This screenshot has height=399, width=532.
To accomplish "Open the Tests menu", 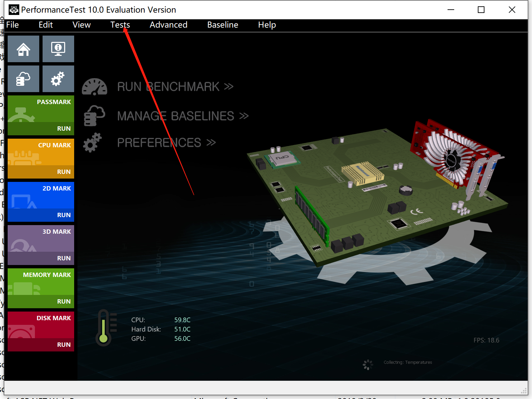I will 120,25.
